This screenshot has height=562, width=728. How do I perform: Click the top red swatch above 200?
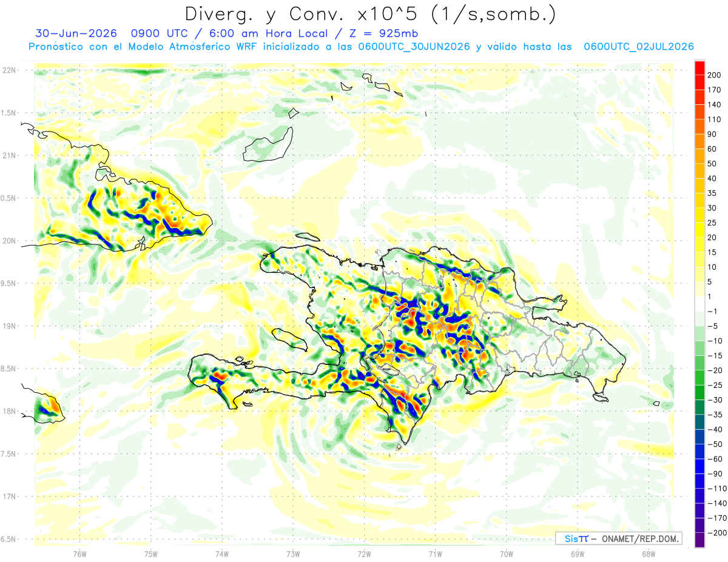pos(699,67)
